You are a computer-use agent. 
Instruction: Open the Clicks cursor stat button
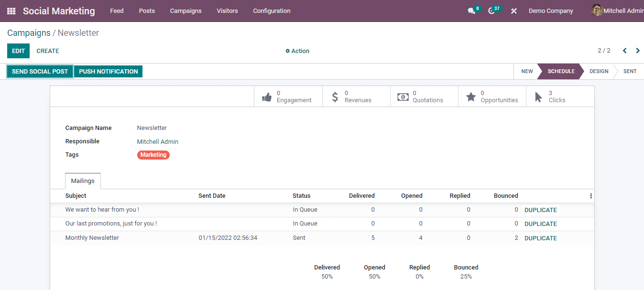tap(560, 97)
